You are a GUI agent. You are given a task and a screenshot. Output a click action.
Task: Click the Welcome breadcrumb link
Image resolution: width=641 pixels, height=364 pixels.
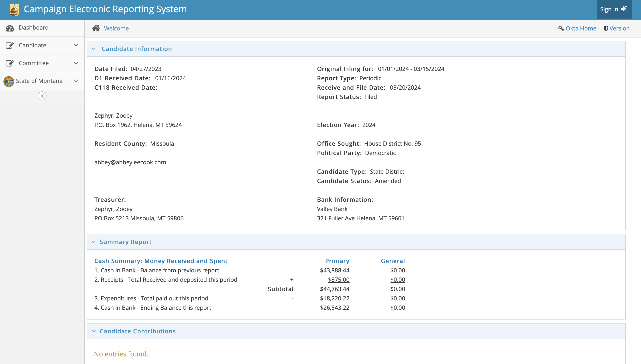click(116, 28)
